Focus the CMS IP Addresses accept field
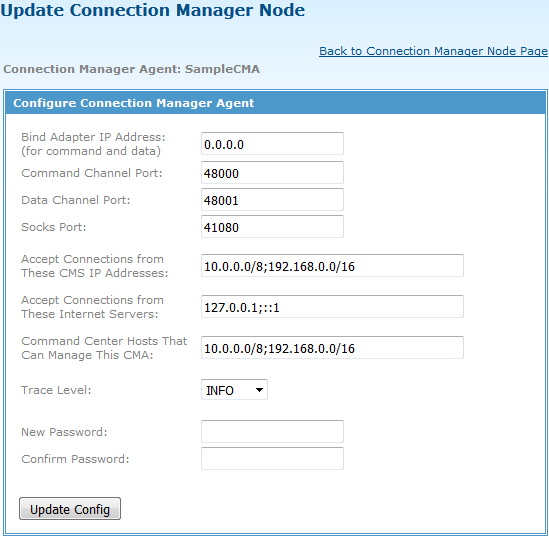This screenshot has width=549, height=538. 332,266
